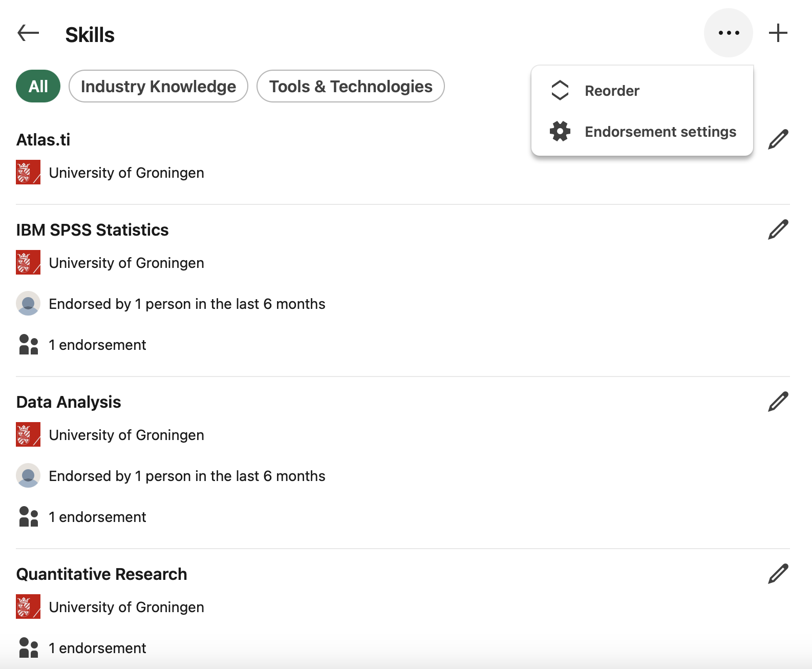812x669 pixels.
Task: Open Endorsement settings menu entry
Action: [x=642, y=132]
